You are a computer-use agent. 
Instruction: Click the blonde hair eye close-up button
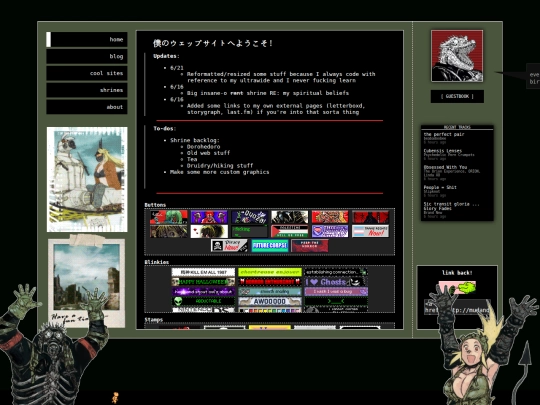pyautogui.click(x=169, y=231)
